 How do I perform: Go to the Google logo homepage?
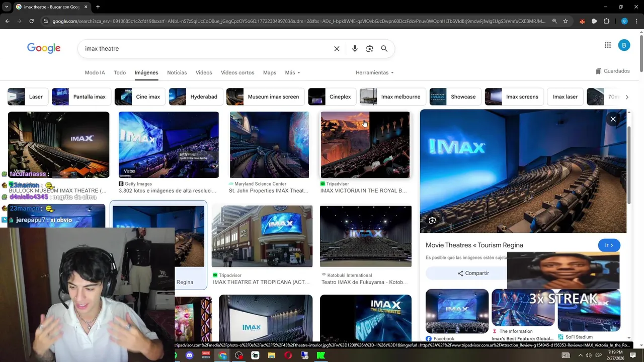click(x=44, y=48)
